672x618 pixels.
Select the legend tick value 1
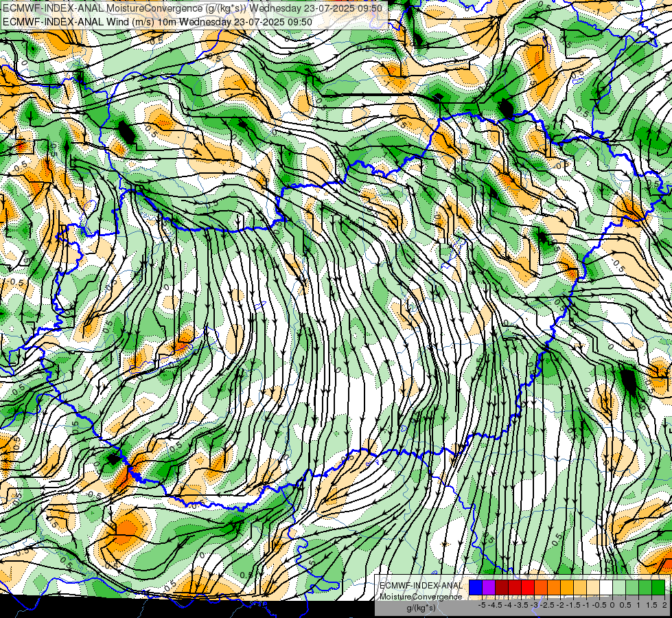click(x=638, y=605)
